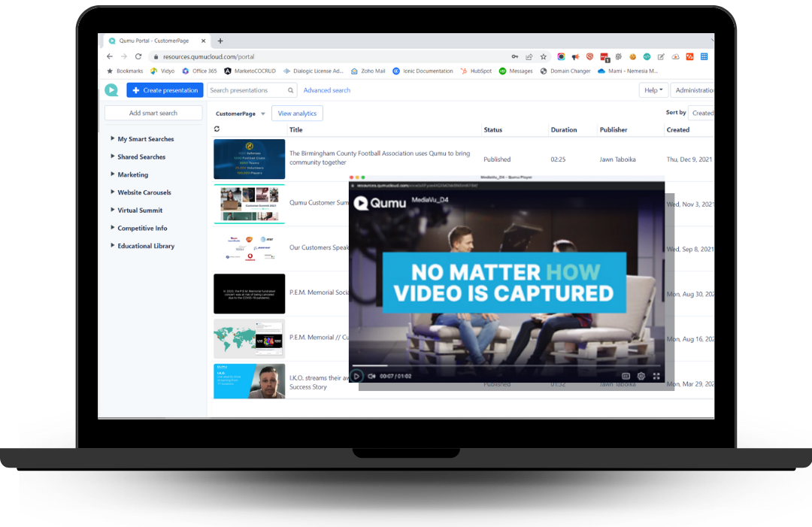812x527 pixels.
Task: Reload the page in the browser toolbar
Action: pyautogui.click(x=138, y=56)
